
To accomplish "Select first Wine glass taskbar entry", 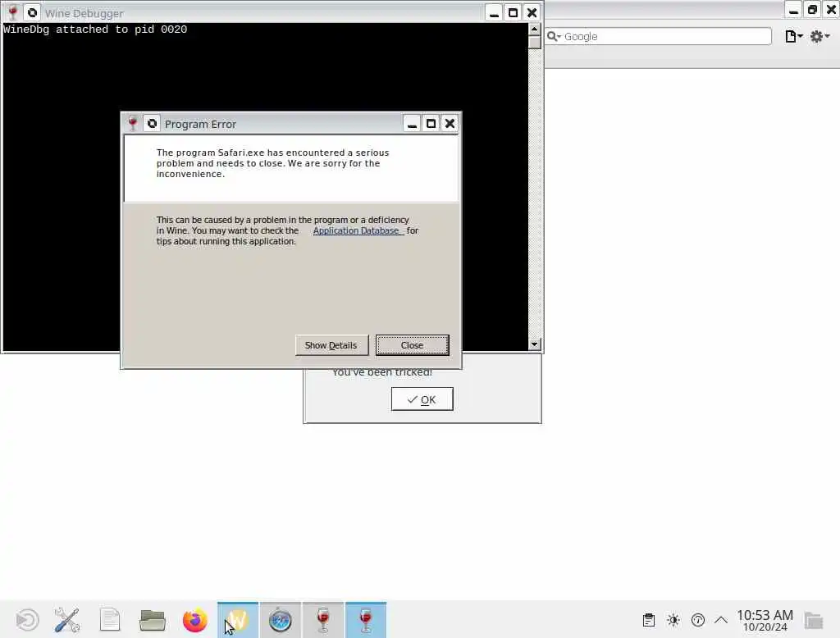I will tap(323, 620).
